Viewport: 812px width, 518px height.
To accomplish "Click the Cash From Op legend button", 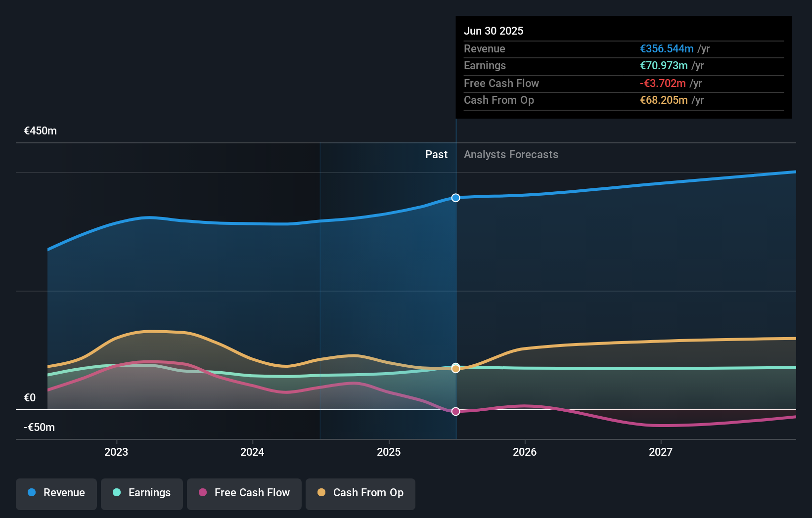I will pos(360,493).
